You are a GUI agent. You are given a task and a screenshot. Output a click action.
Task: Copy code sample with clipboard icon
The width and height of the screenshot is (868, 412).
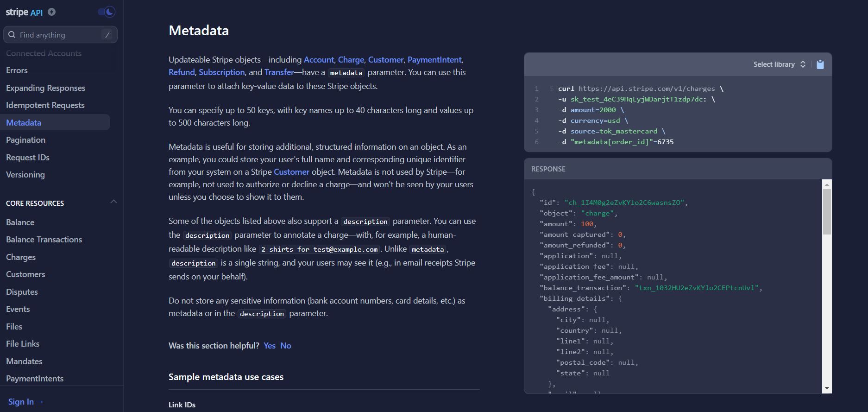click(x=820, y=64)
